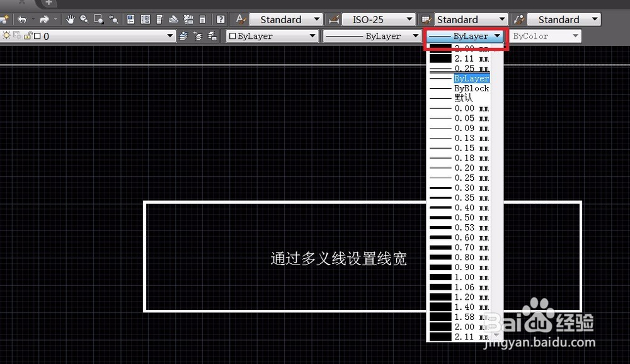Select ByLayer in lineweight list

460,78
